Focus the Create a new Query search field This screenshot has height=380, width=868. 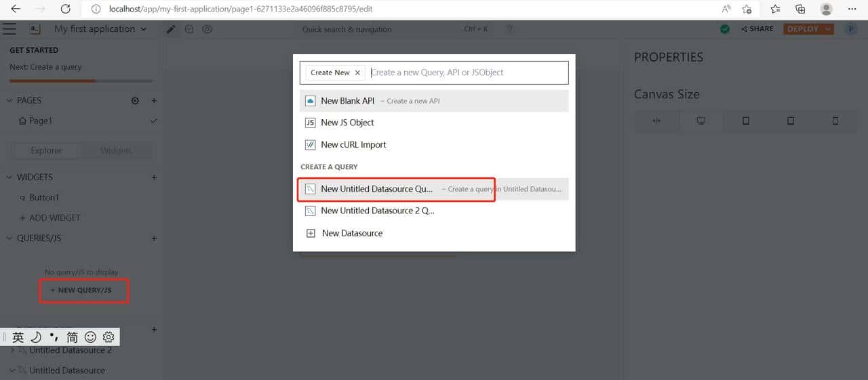tap(468, 72)
